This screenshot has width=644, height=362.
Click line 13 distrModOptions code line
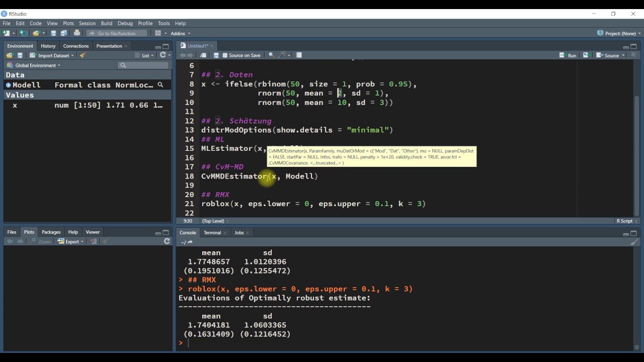[x=297, y=130]
